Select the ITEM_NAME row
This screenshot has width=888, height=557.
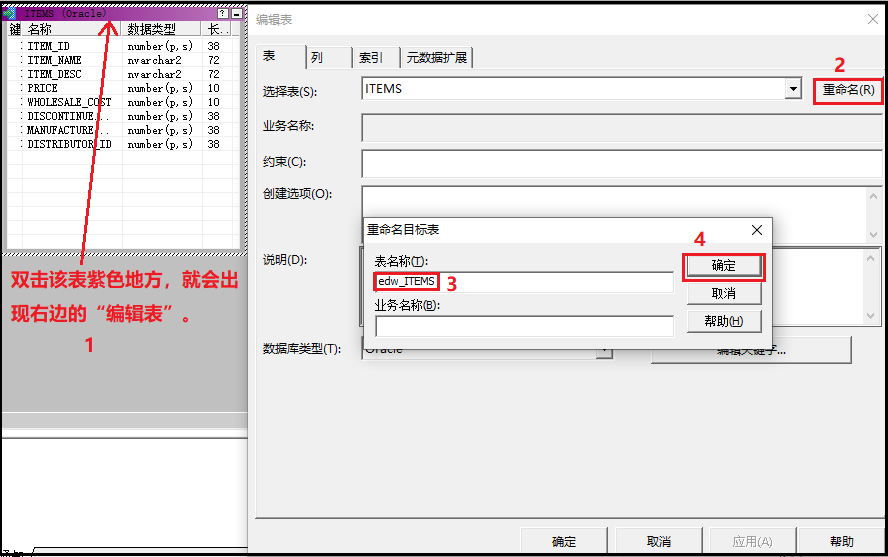(124, 60)
